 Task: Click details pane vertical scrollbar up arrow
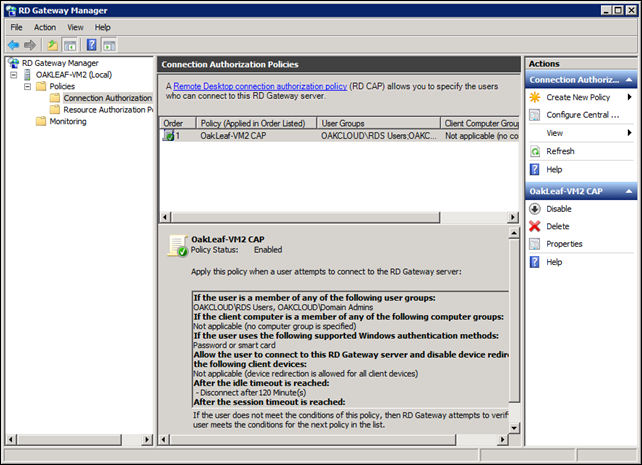coord(514,233)
